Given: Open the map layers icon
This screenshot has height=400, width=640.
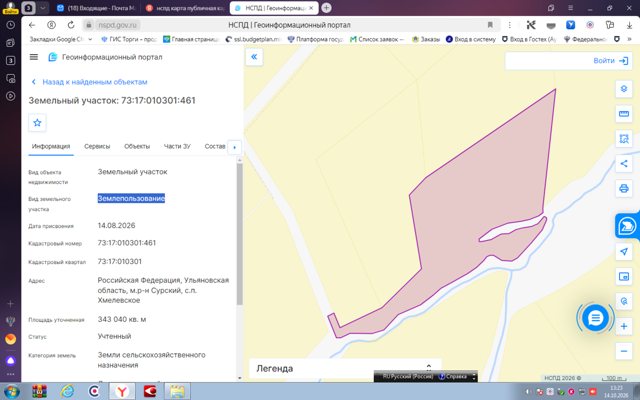Looking at the screenshot, I should pyautogui.click(x=624, y=89).
